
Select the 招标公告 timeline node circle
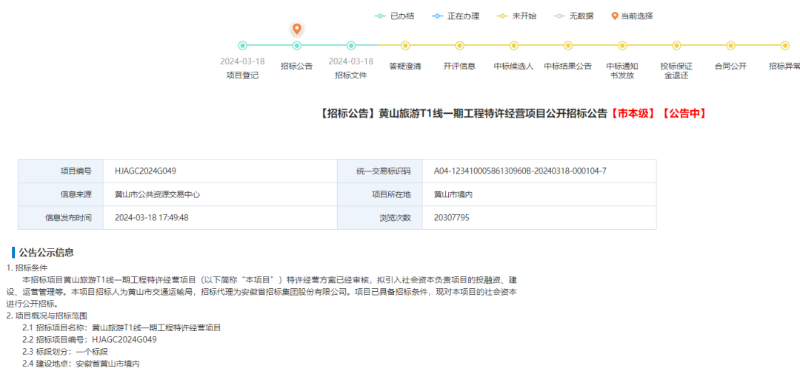(297, 46)
